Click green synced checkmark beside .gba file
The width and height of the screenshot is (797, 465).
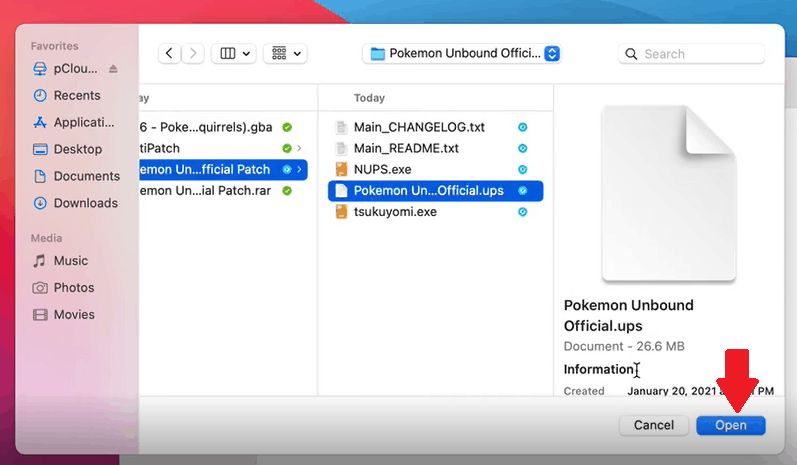point(287,127)
